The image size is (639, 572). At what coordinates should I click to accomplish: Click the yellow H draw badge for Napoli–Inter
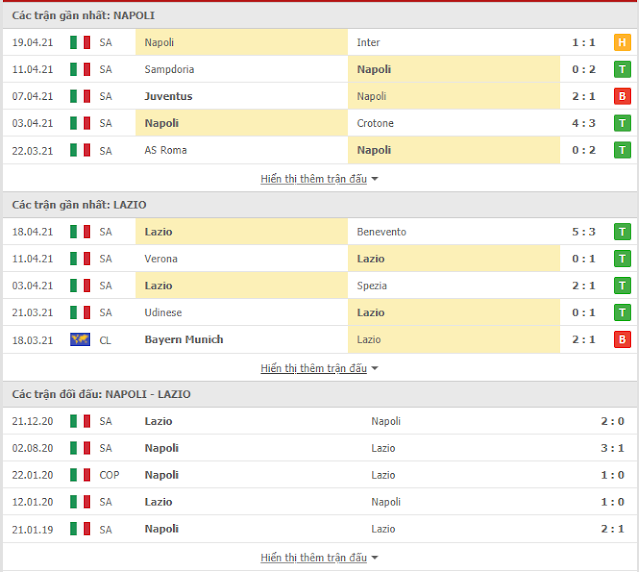622,43
